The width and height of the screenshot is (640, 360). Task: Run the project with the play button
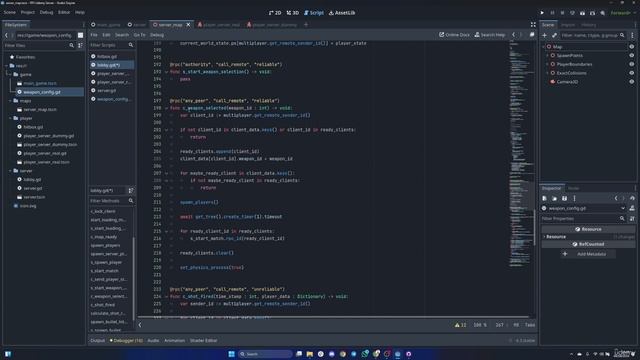click(x=542, y=13)
